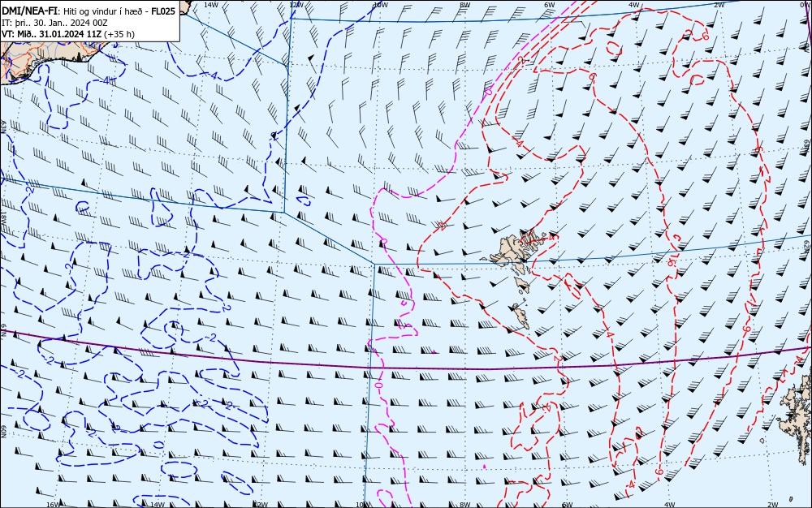This screenshot has width=812, height=508.
Task: Click the main Faroe Islands landmass
Action: tap(514, 251)
